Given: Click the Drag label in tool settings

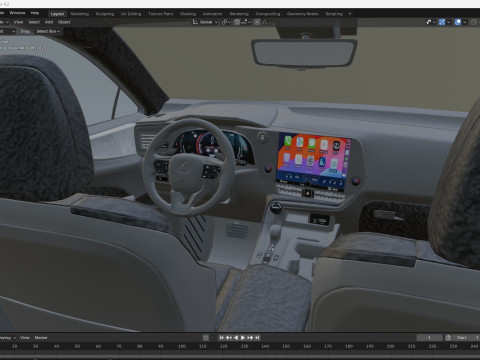Looking at the screenshot, I should point(25,31).
